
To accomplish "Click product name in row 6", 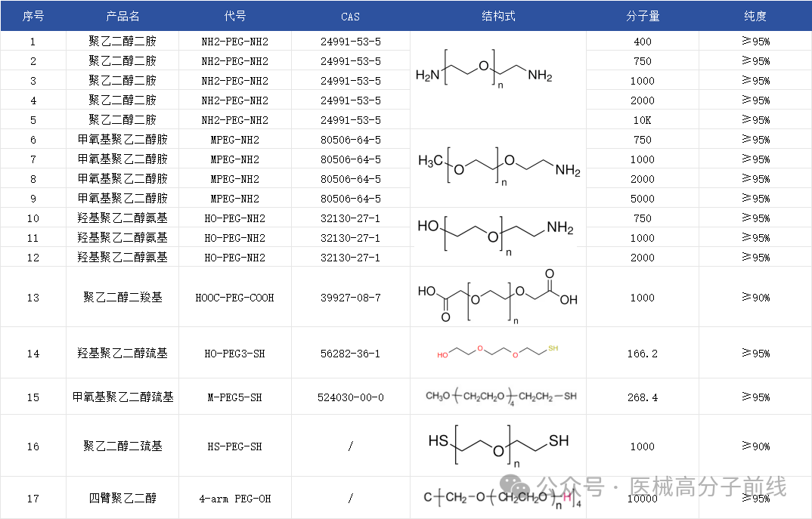I will click(122, 139).
